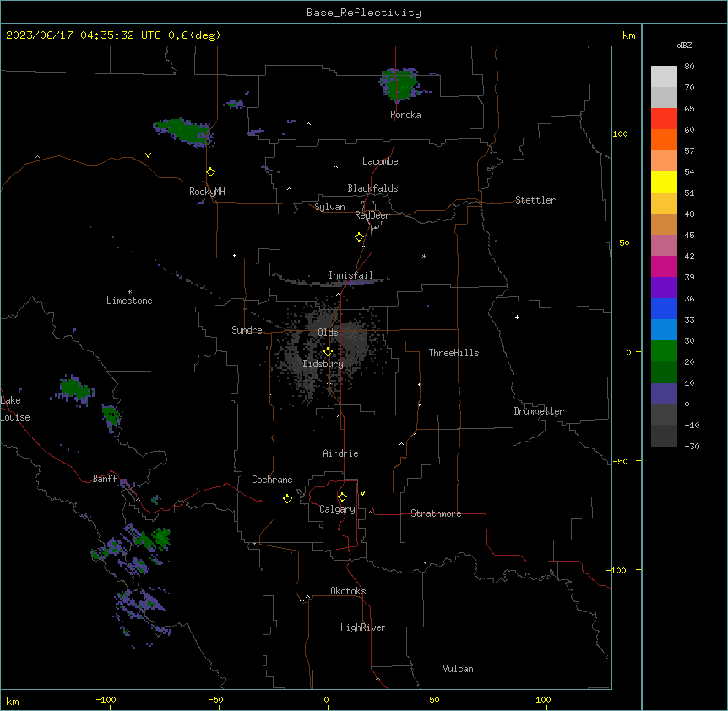
Task: Click the Stettler label
Action: coord(535,200)
